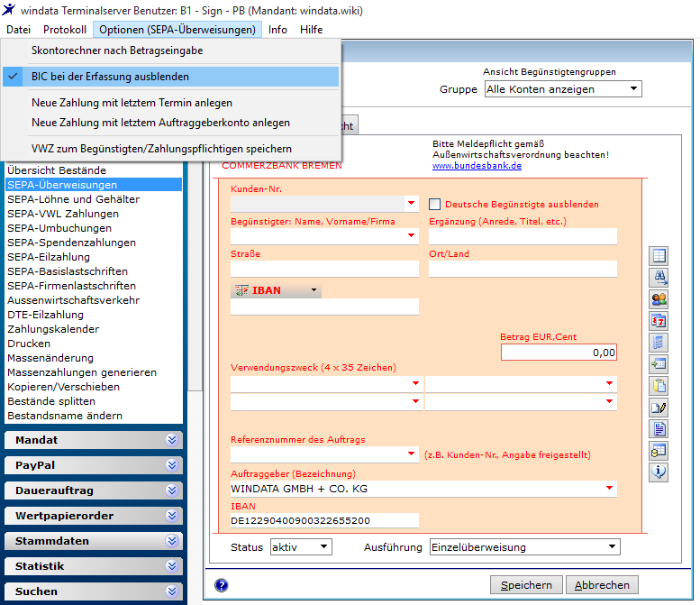Expand the Stammdaten sidebar section
The width and height of the screenshot is (700, 605).
tap(94, 541)
